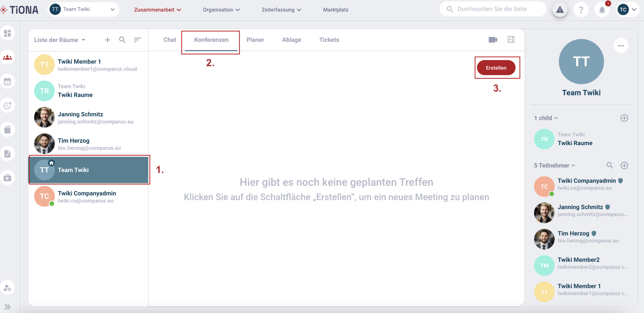The width and height of the screenshot is (644, 313).
Task: Click the Erstellen button
Action: 496,68
